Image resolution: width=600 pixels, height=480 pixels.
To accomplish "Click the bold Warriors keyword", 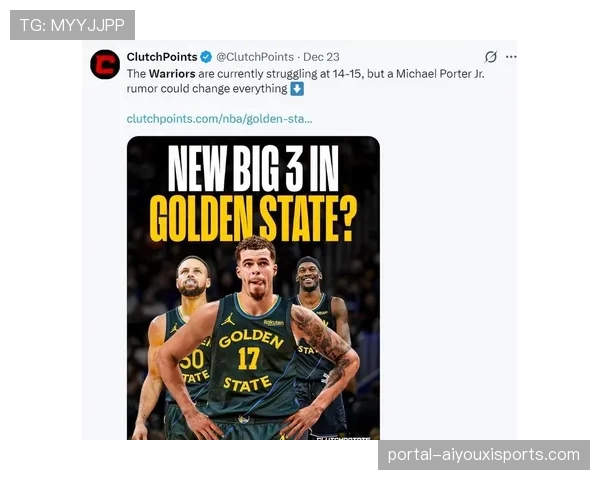I will coord(172,73).
